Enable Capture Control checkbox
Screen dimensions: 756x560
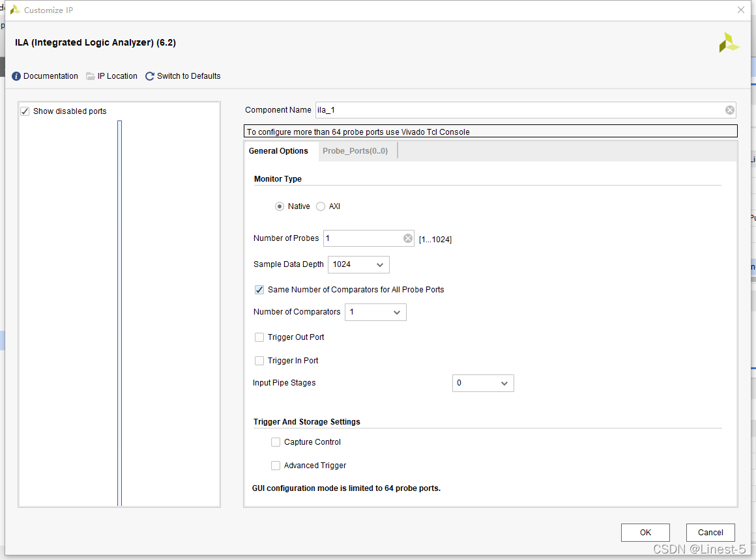(276, 442)
